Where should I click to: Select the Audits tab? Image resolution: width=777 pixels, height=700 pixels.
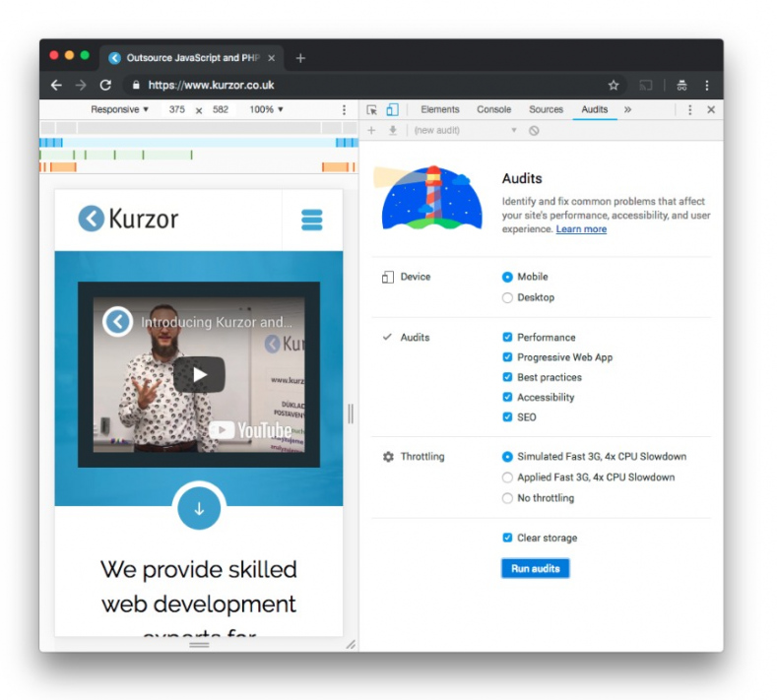click(595, 109)
